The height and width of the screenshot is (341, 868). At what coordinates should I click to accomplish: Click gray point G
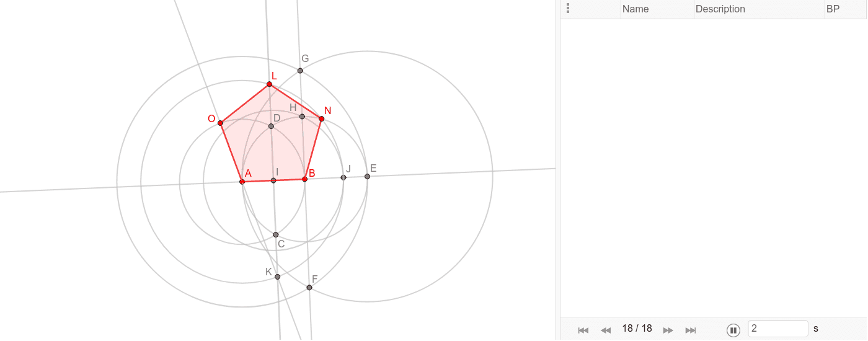pyautogui.click(x=300, y=71)
